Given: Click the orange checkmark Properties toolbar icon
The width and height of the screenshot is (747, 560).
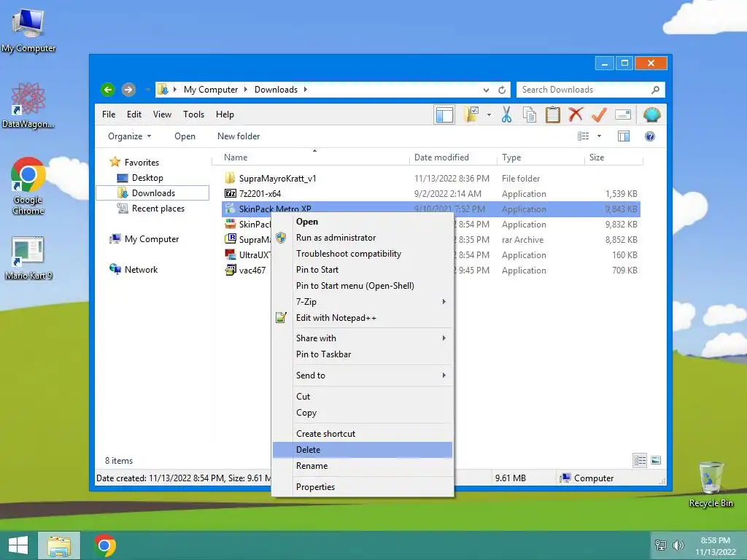Looking at the screenshot, I should (x=599, y=114).
